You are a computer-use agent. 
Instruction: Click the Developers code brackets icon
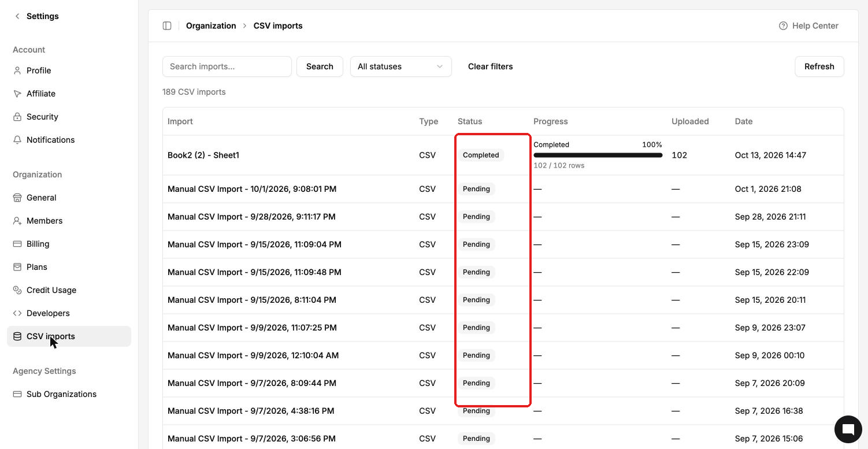(17, 313)
